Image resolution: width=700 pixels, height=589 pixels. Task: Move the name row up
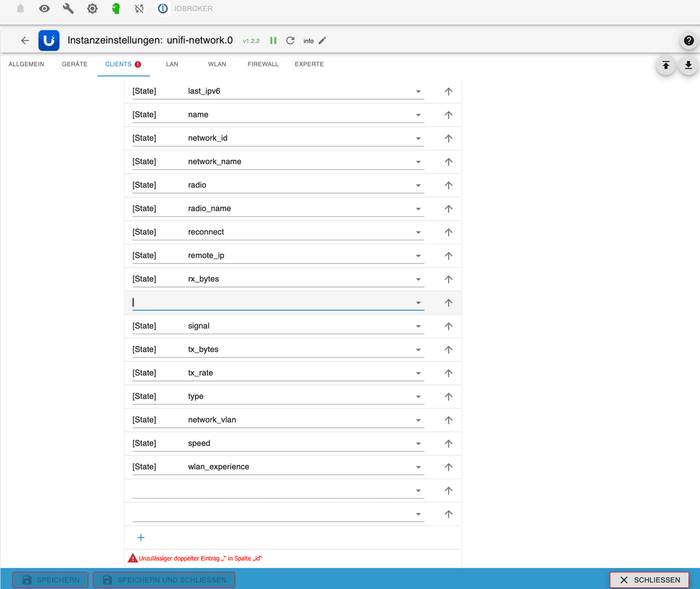pos(449,115)
